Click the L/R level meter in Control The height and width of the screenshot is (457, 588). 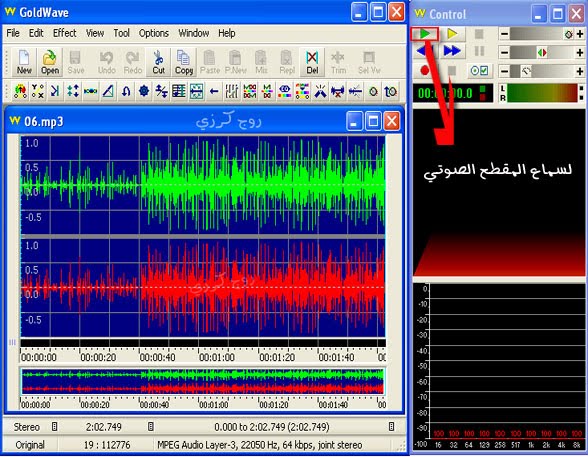click(x=543, y=93)
